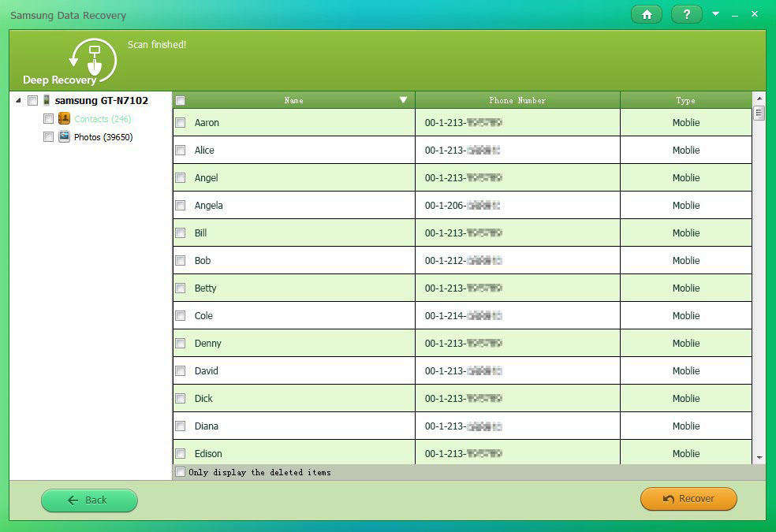Click the Contacts address book icon

(x=64, y=118)
